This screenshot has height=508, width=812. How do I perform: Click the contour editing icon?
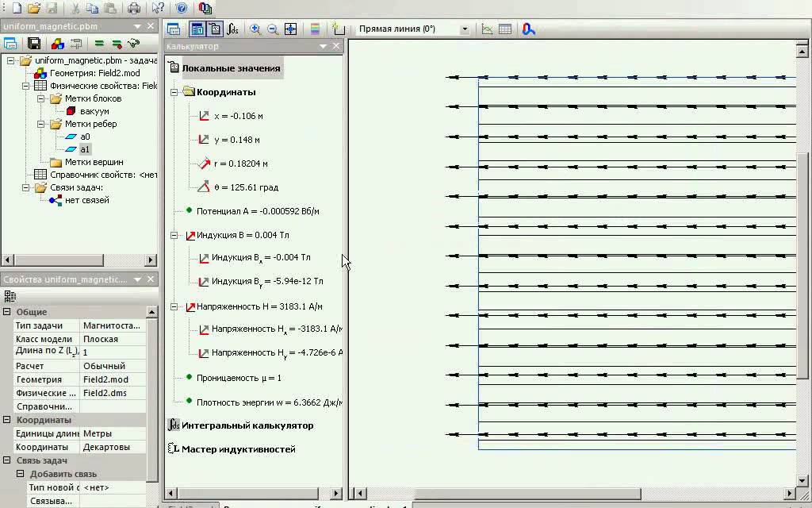click(339, 29)
